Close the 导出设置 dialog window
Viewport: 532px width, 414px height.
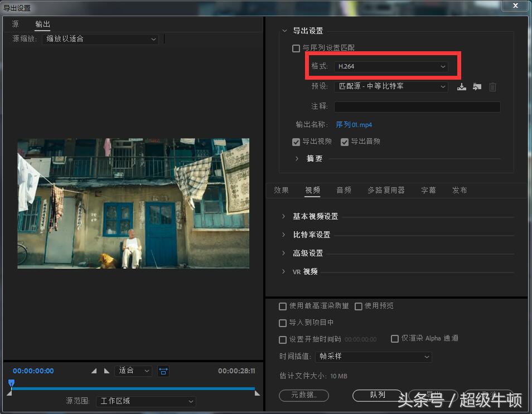point(515,6)
